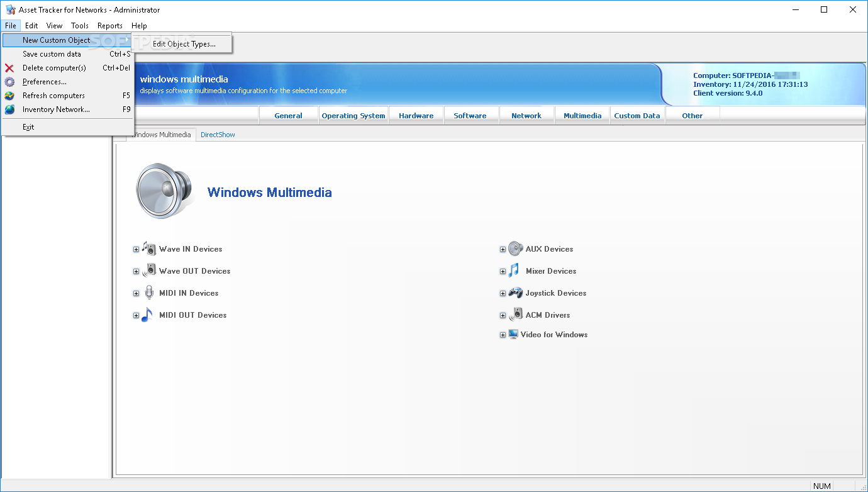Switch to the Software tab
868x492 pixels.
click(470, 116)
